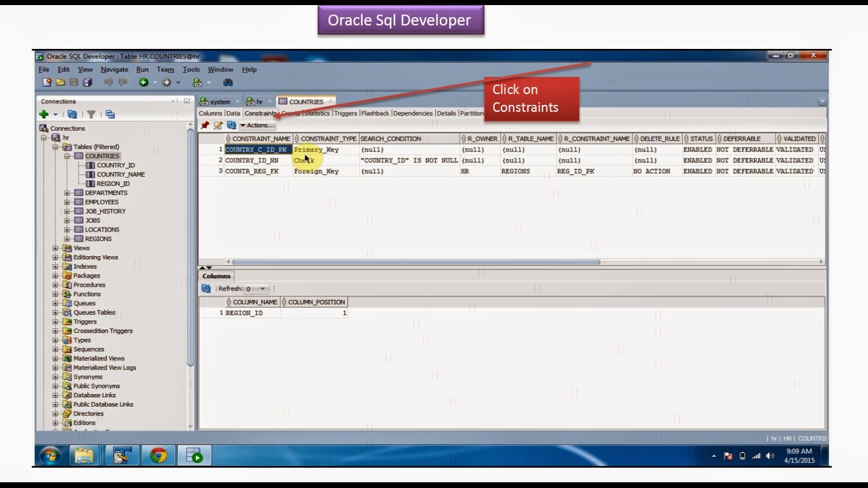Open the Forward button history dropdown arrow
The width and height of the screenshot is (868, 488).
click(178, 83)
